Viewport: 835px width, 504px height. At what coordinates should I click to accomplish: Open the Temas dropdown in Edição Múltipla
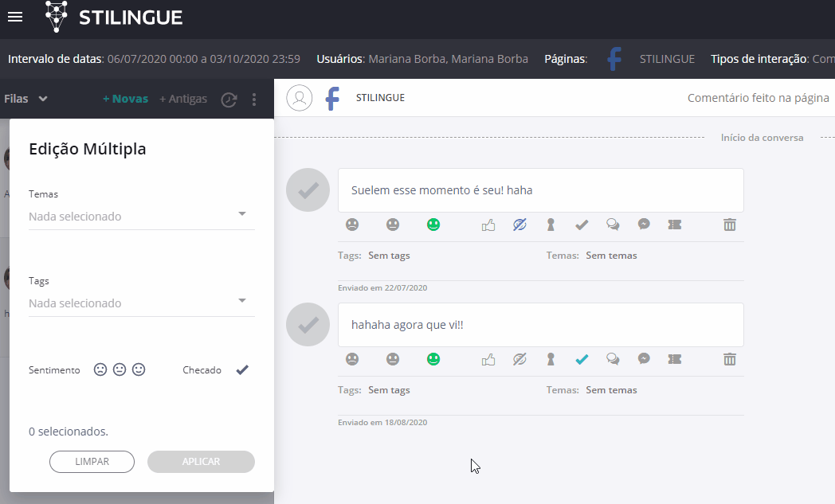point(142,217)
